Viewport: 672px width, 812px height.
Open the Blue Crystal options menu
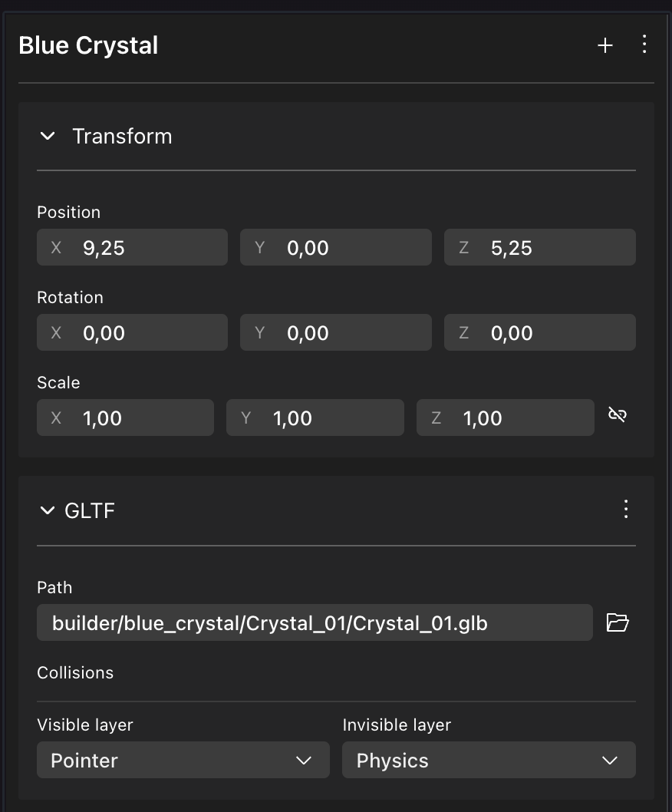[644, 45]
